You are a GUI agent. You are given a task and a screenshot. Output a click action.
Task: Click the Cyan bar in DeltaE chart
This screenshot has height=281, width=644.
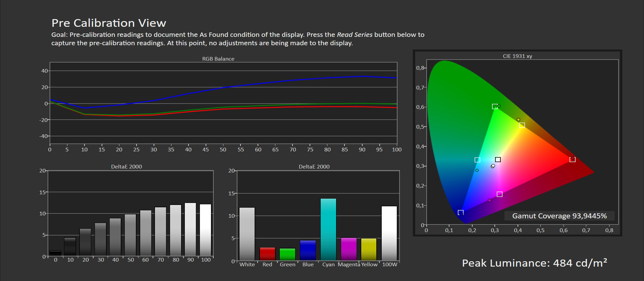click(x=328, y=229)
